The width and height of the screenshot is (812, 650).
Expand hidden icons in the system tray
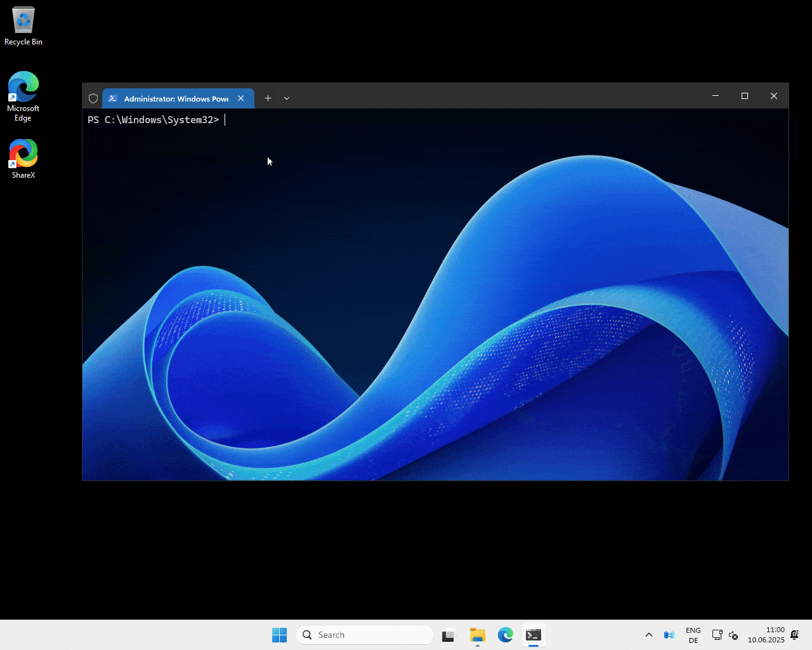(648, 634)
